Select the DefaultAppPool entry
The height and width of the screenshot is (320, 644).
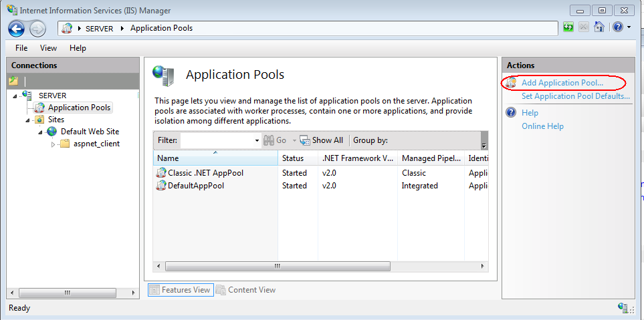coord(195,186)
